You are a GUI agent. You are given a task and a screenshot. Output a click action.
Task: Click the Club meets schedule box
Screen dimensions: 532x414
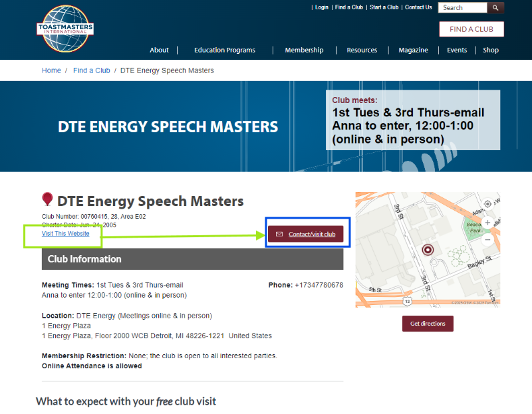click(x=412, y=120)
